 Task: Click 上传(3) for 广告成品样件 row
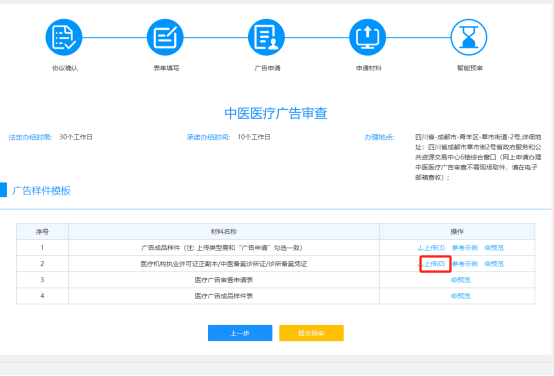431,248
